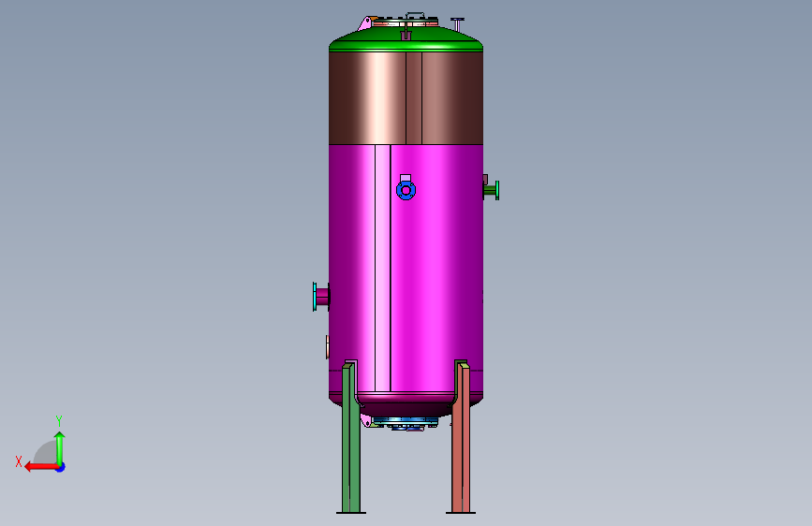The image size is (812, 526).
Task: Click the red X axis arrow of the triad
Action: [41, 467]
